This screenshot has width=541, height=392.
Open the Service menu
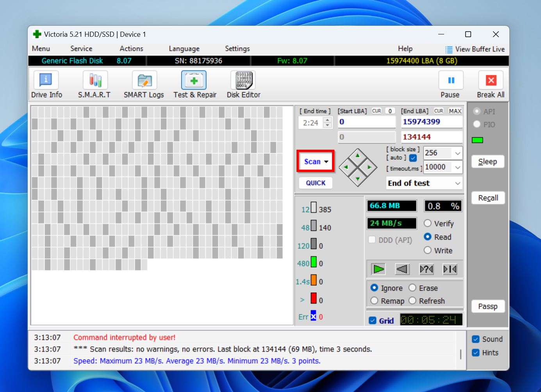tap(81, 48)
